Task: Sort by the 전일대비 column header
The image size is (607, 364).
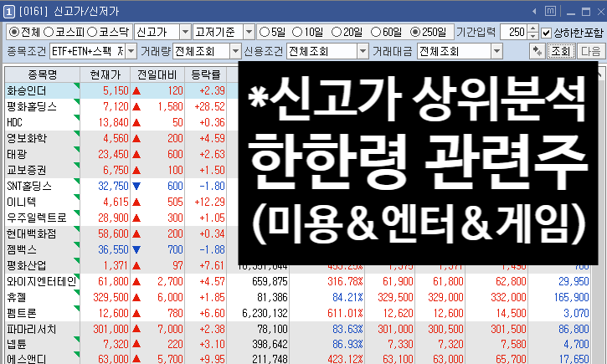Action: click(157, 74)
